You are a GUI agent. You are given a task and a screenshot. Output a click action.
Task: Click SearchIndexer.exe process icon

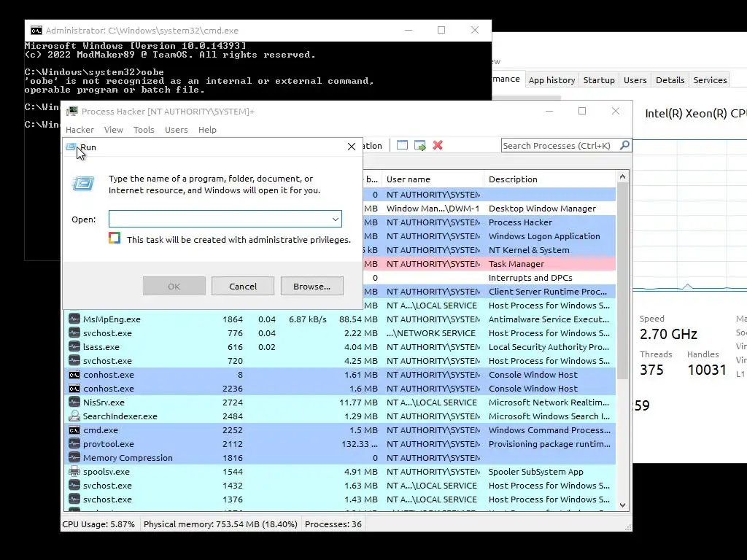[x=74, y=416]
